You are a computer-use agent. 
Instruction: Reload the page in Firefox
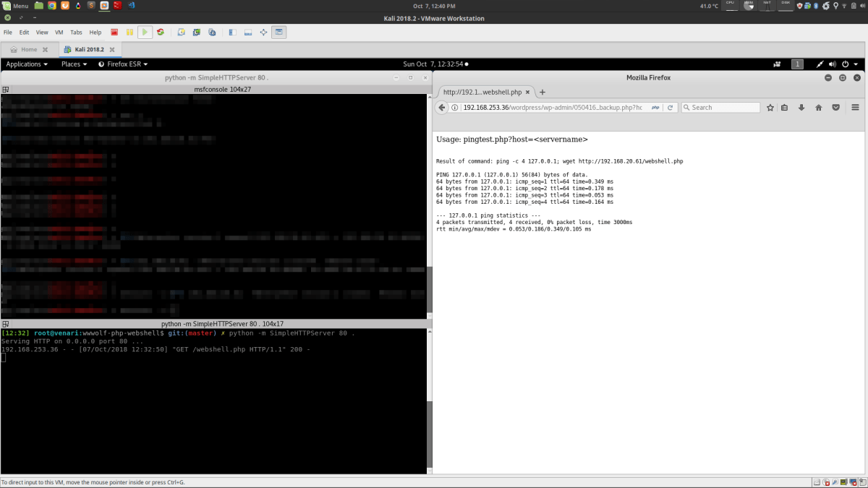pos(671,108)
